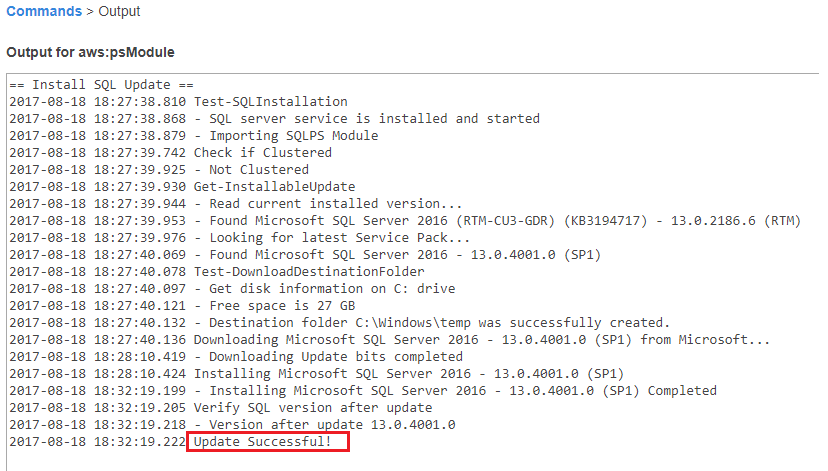
Task: Click the '- Not Clustered' log line
Action: 159,169
